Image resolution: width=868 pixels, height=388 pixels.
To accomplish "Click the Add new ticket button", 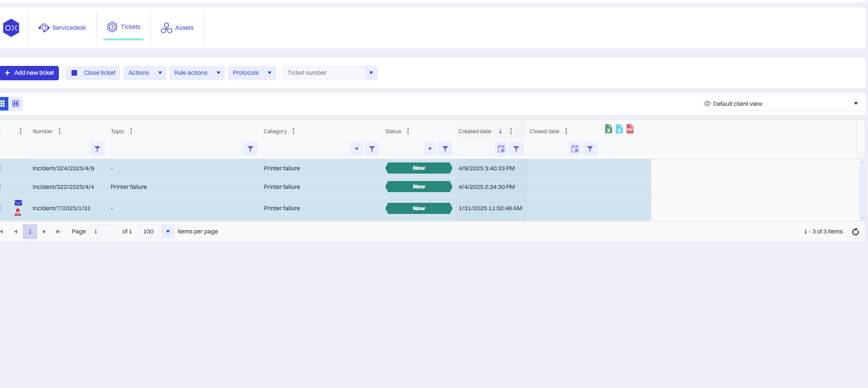I will tap(30, 73).
